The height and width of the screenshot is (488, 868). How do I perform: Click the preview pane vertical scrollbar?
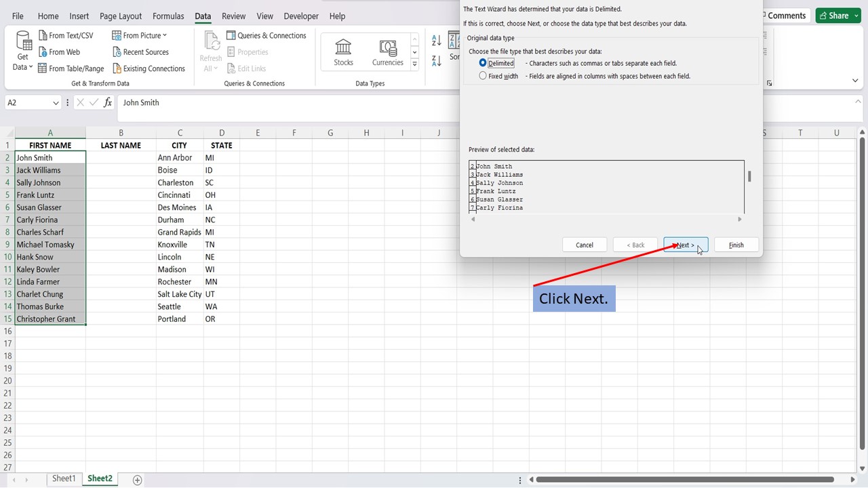tap(749, 176)
